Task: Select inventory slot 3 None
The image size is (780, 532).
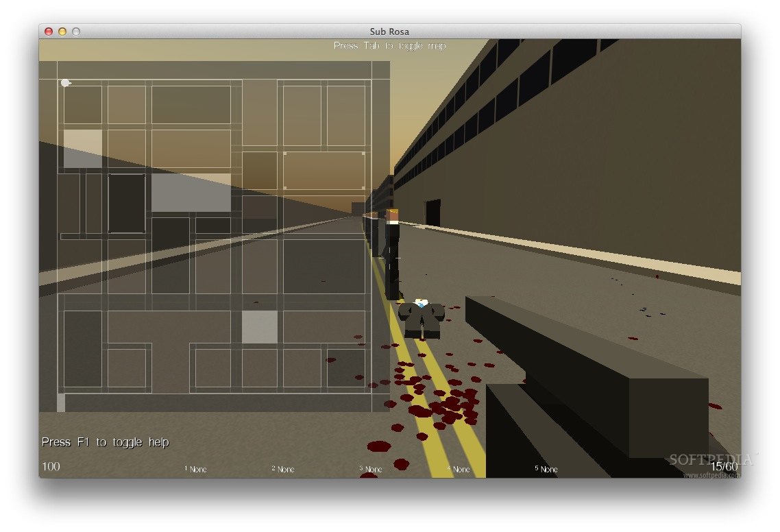Action: [371, 469]
